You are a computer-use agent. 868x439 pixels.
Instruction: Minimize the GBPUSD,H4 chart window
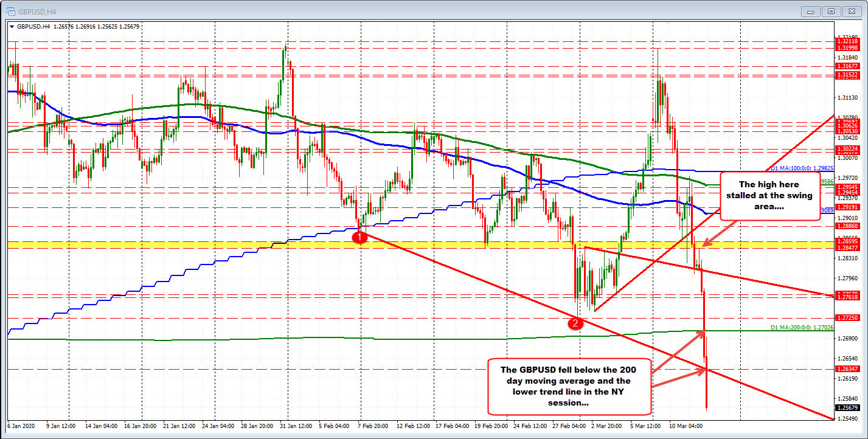pyautogui.click(x=811, y=10)
